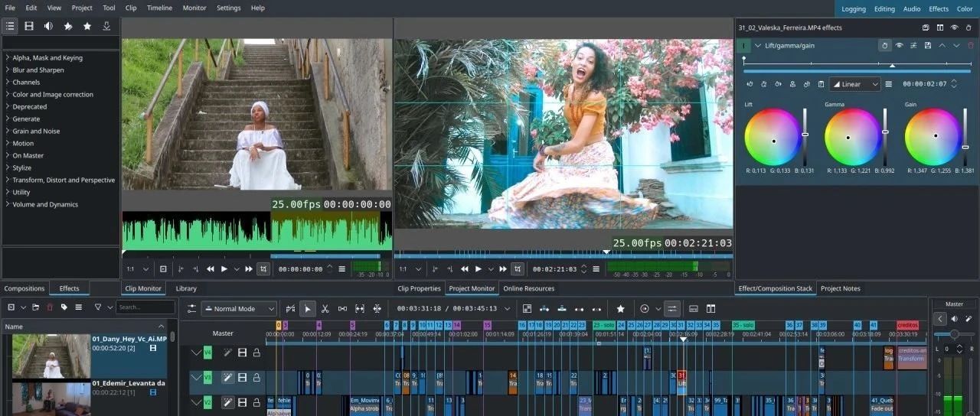
Task: Toggle lock on track V4
Action: (x=256, y=353)
